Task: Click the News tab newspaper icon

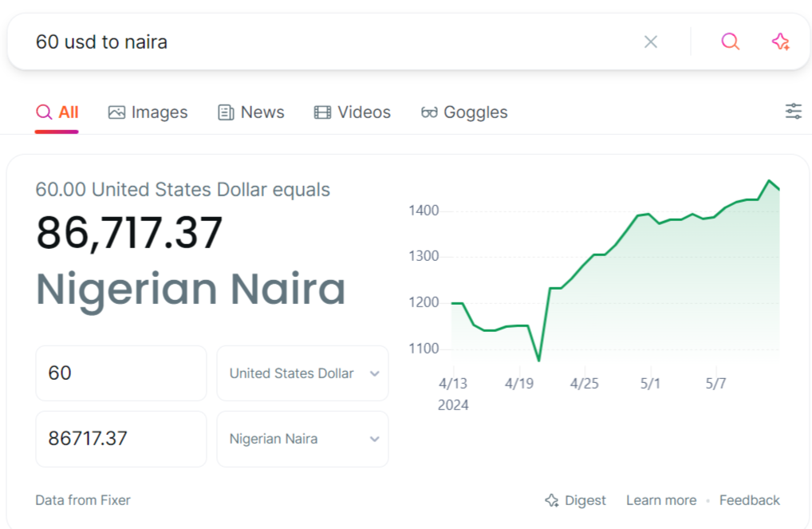Action: pos(226,113)
